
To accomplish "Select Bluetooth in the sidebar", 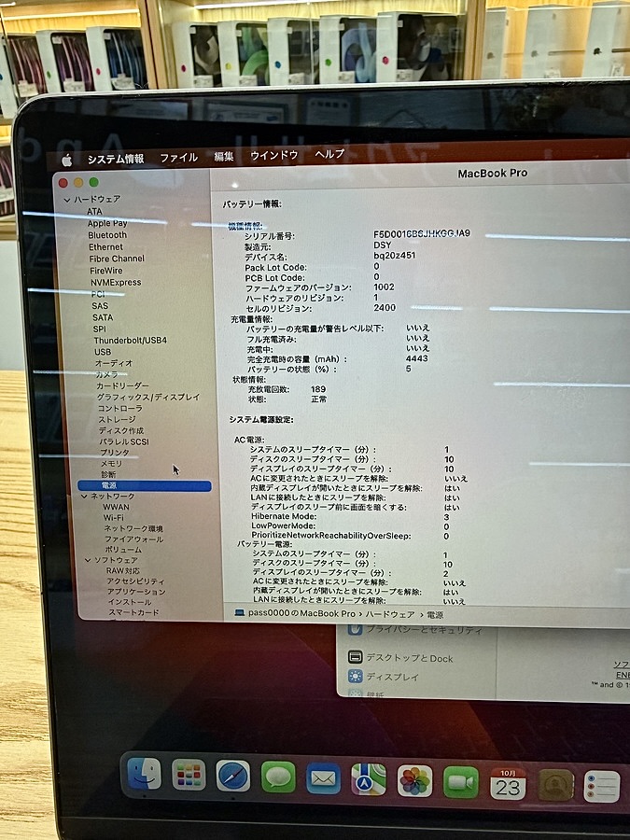I will click(x=107, y=235).
